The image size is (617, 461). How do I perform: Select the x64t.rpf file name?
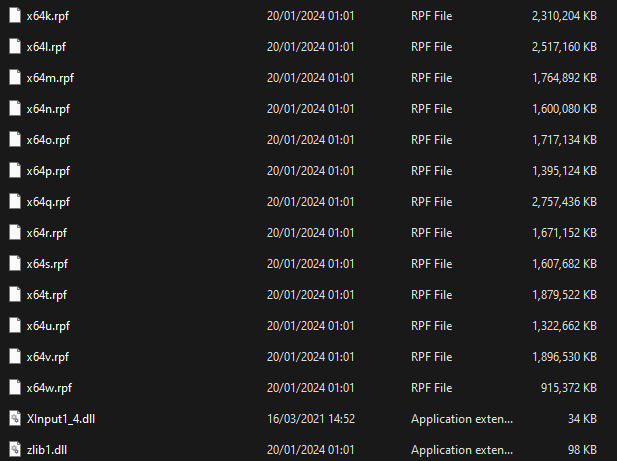pos(48,295)
